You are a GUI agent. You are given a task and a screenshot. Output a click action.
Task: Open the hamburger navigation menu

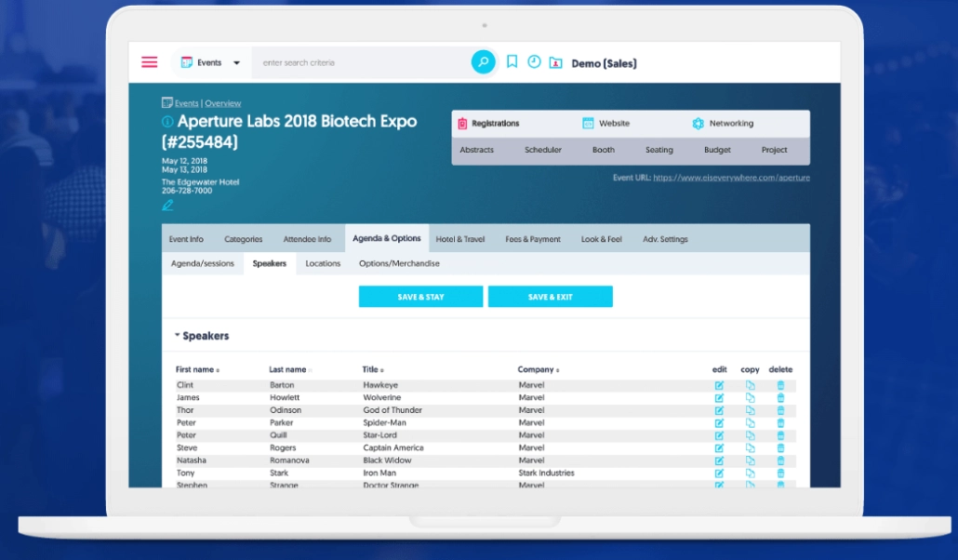click(149, 62)
